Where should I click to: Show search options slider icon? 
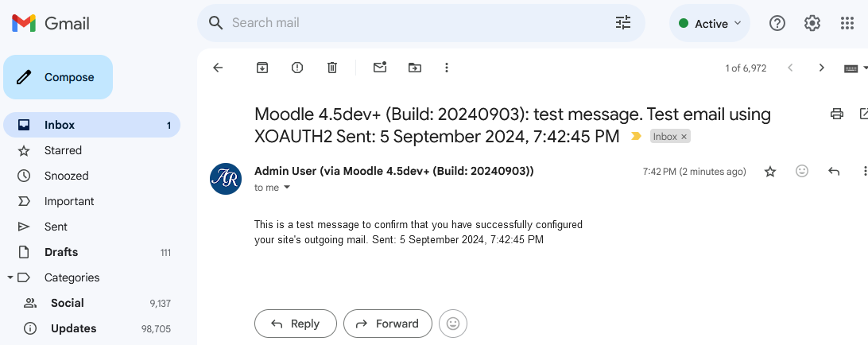click(623, 23)
